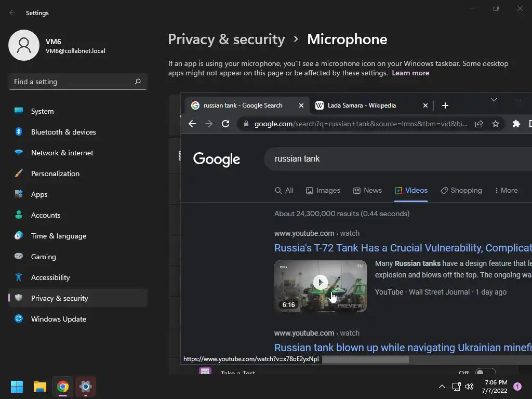
Task: Click Chrome's forward navigation arrow
Action: 209,124
